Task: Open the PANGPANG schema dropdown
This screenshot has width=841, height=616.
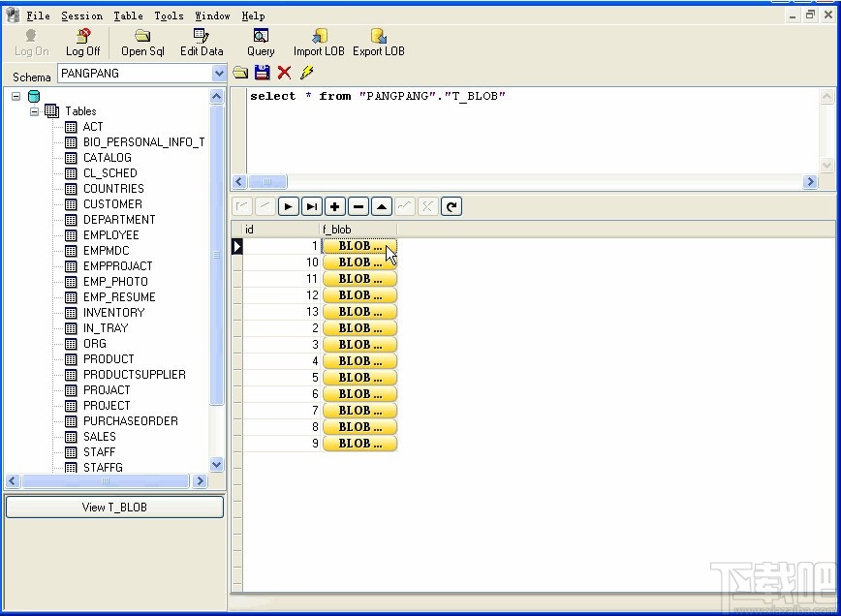Action: (219, 73)
